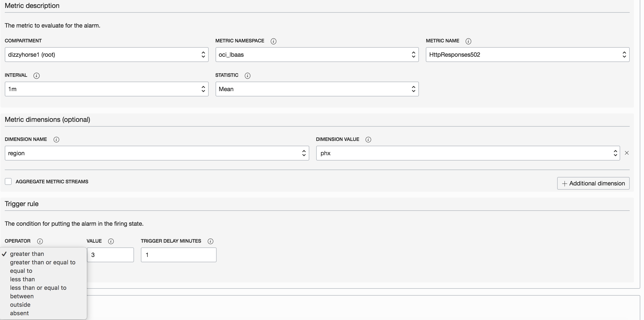644x320 pixels.
Task: Expand the Statistic Mean dropdown
Action: 317,89
